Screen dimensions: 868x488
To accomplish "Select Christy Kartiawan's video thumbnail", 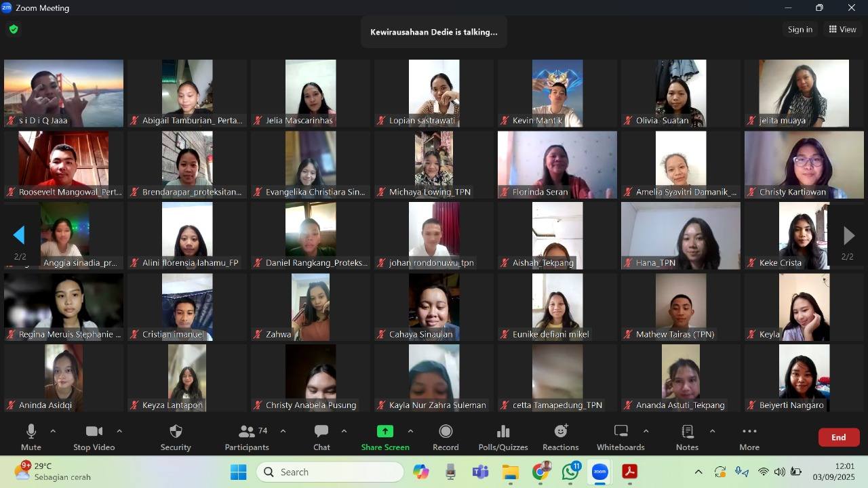I will click(804, 164).
